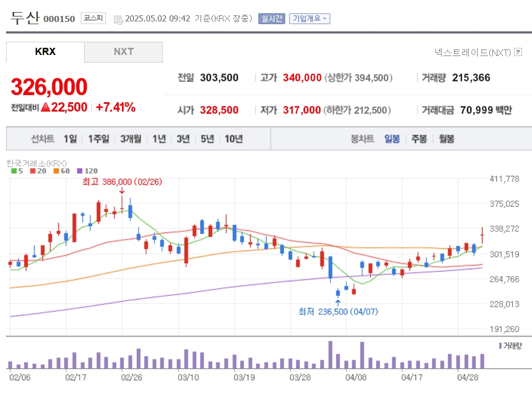Image resolution: width=532 pixels, height=394 pixels.
Task: Show the 1주일 line chart
Action: pos(99,139)
